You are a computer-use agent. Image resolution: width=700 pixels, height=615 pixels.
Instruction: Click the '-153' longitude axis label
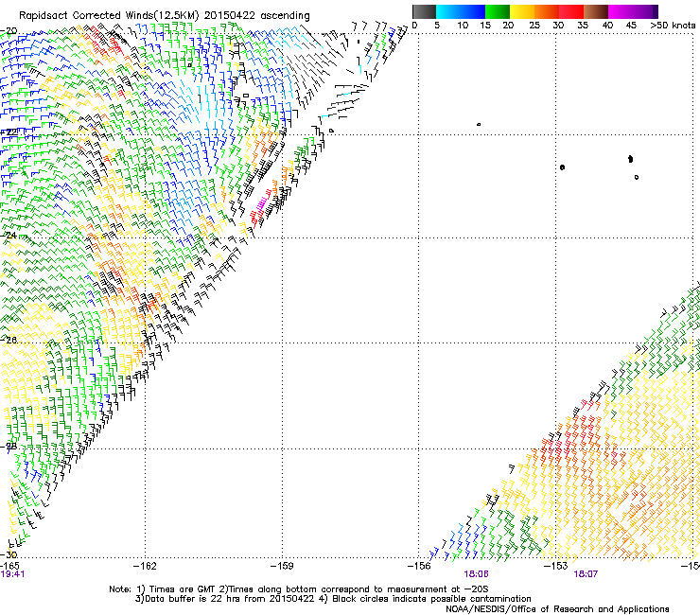pyautogui.click(x=555, y=566)
